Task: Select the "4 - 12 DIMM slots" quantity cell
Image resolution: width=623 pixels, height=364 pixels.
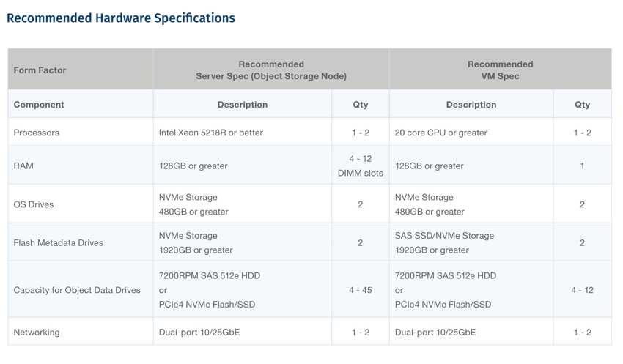Action: [x=360, y=166]
